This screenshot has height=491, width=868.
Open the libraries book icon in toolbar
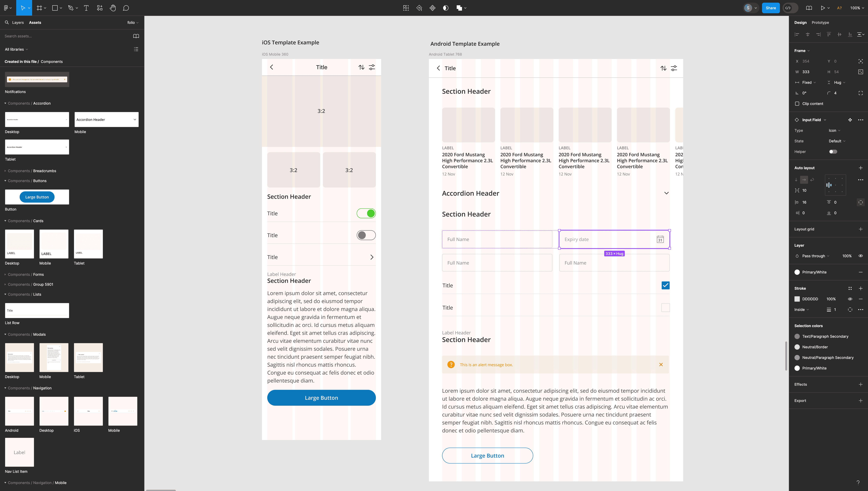[809, 8]
